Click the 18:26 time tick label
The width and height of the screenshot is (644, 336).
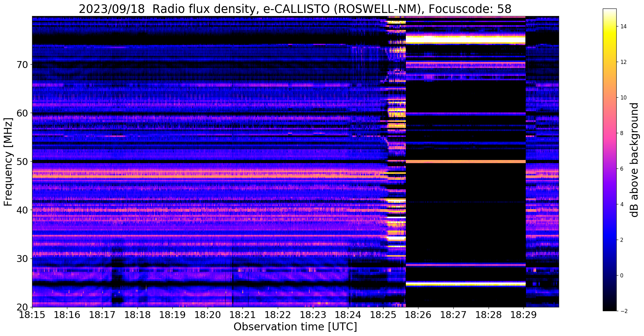[x=418, y=315]
